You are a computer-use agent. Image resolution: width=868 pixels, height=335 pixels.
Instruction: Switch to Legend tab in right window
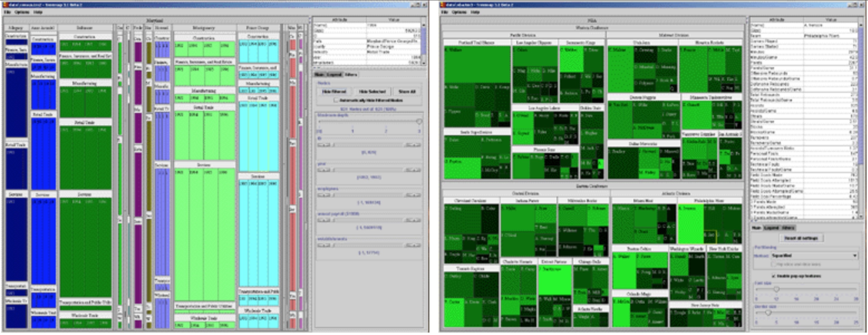coord(771,228)
